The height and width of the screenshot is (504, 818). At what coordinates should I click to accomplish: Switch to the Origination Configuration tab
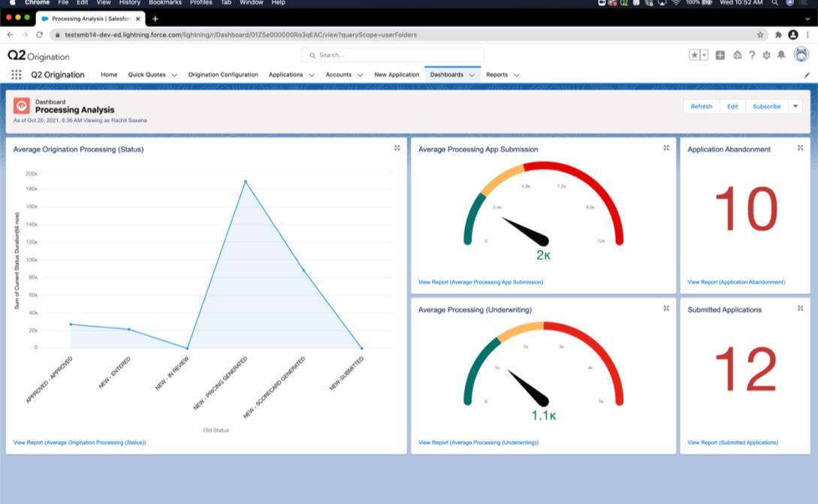pos(223,74)
